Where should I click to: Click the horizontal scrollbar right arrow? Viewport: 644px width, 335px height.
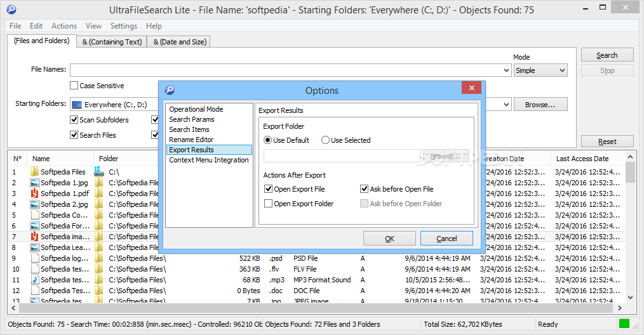(x=619, y=308)
